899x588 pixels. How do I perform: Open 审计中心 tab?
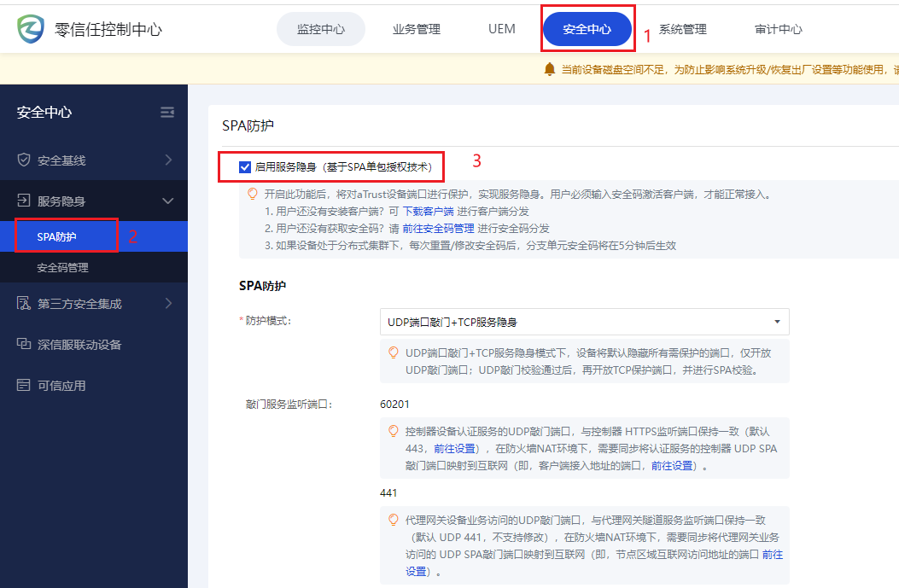778,29
